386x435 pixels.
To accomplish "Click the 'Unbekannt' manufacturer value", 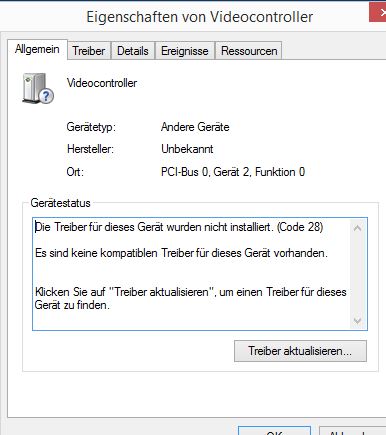I will pyautogui.click(x=187, y=149).
